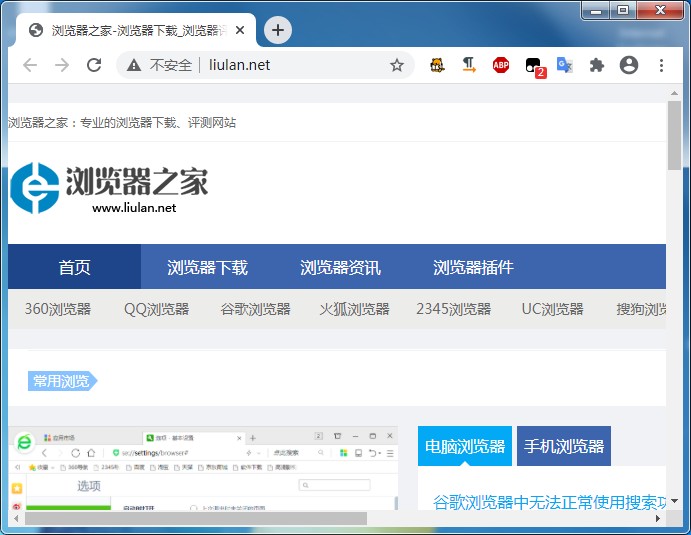Click the 常用浏览 tag label

coord(62,381)
